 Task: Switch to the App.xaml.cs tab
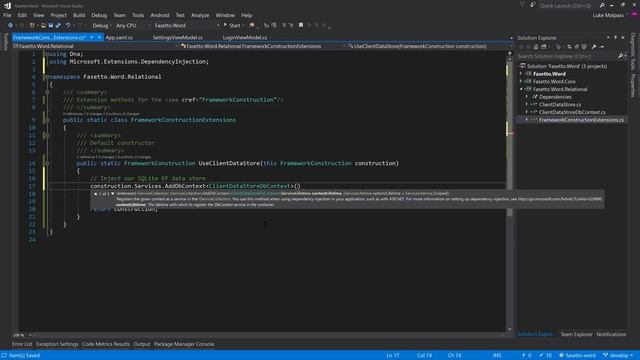click(x=119, y=38)
